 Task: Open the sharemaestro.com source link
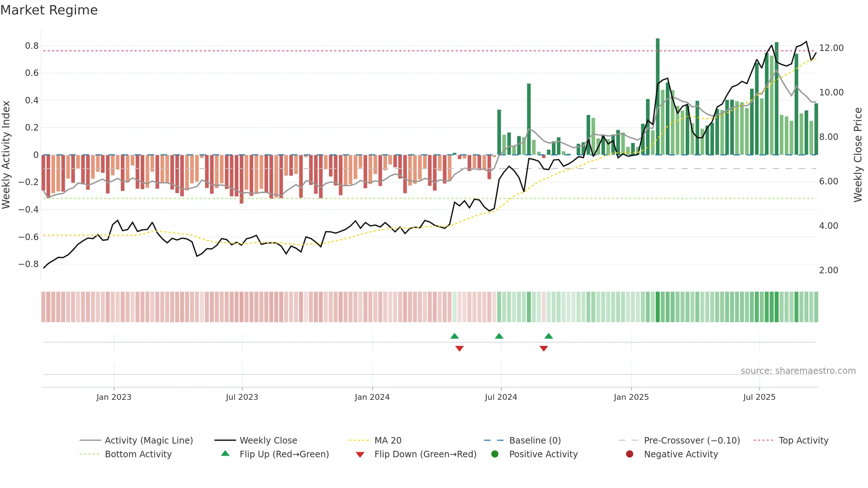pos(798,371)
